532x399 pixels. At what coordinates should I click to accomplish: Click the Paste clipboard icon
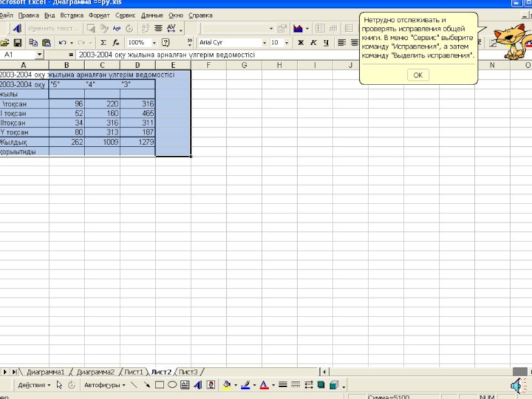coord(47,43)
